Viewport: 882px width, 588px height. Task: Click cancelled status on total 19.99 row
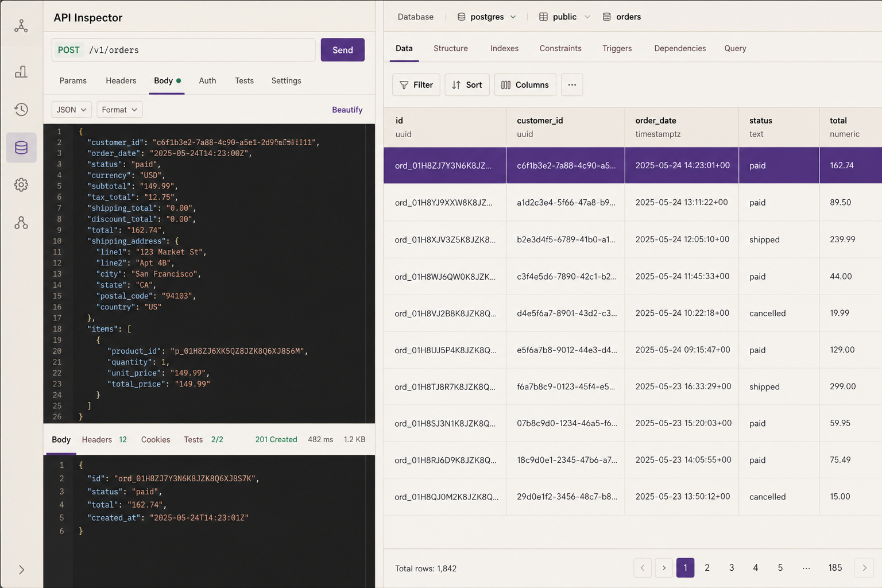tap(767, 313)
